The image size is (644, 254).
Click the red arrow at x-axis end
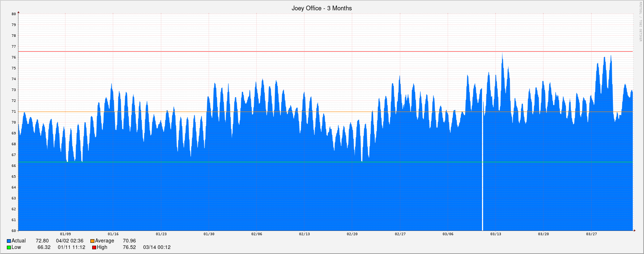[634, 231]
